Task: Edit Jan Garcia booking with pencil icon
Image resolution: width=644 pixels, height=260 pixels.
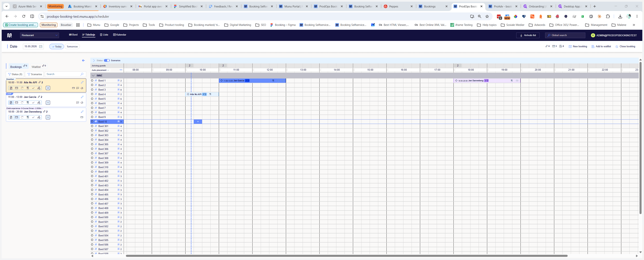Action: point(82,97)
